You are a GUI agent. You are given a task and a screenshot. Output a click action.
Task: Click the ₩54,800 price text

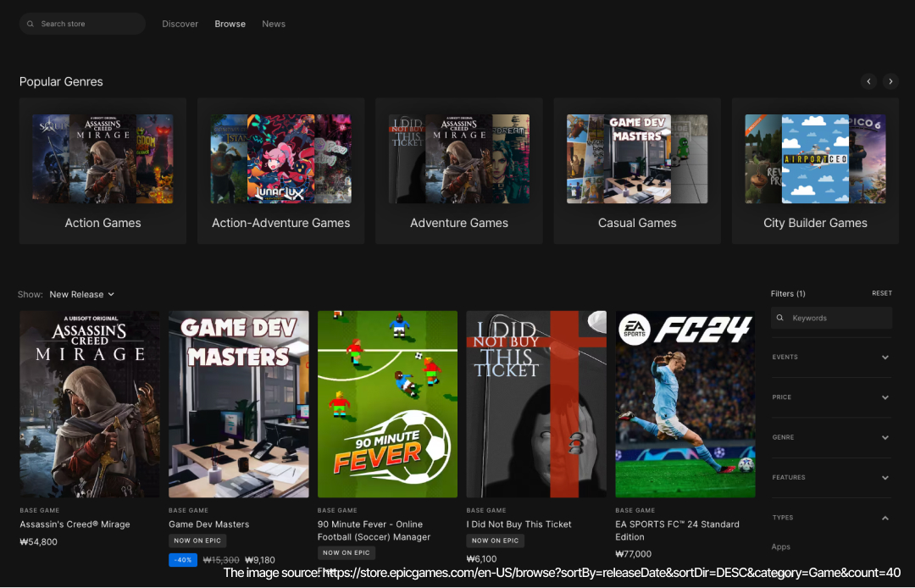pyautogui.click(x=38, y=542)
